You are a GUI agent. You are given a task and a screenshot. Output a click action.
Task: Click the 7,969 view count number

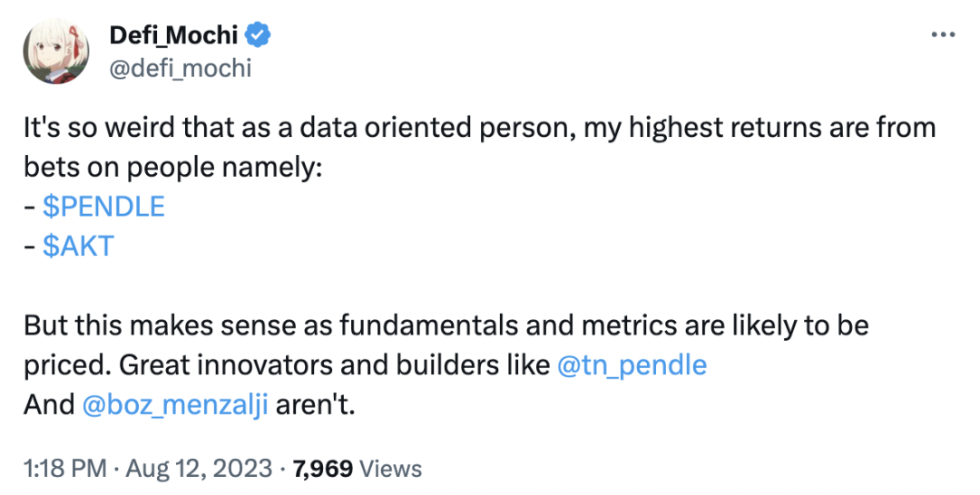321,469
